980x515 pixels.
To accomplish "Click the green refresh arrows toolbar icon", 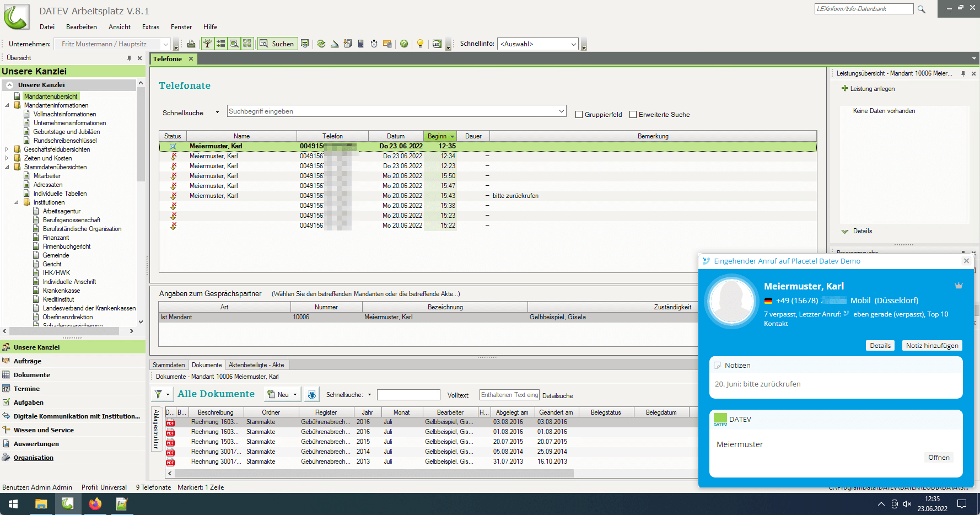I will (321, 44).
